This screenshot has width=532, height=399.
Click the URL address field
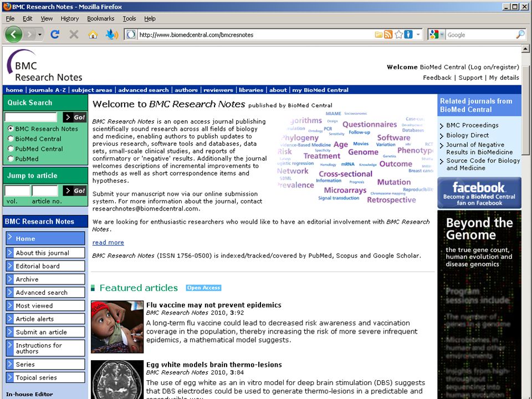click(256, 34)
